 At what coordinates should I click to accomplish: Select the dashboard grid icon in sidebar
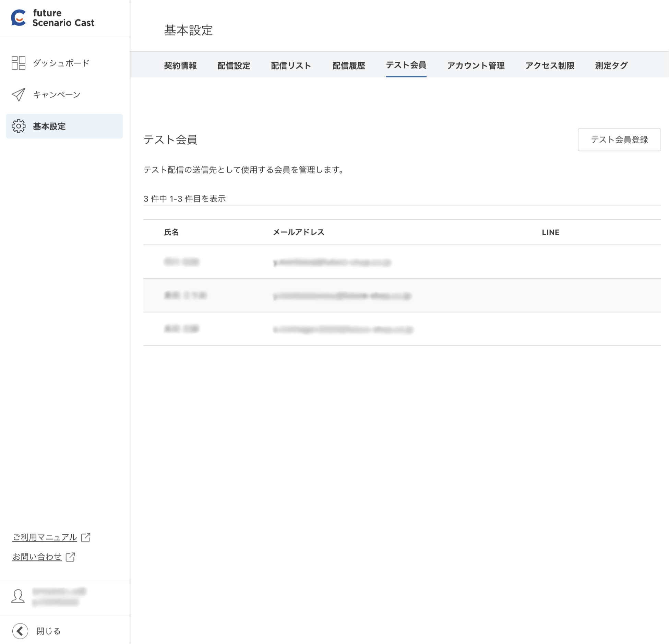(x=19, y=63)
